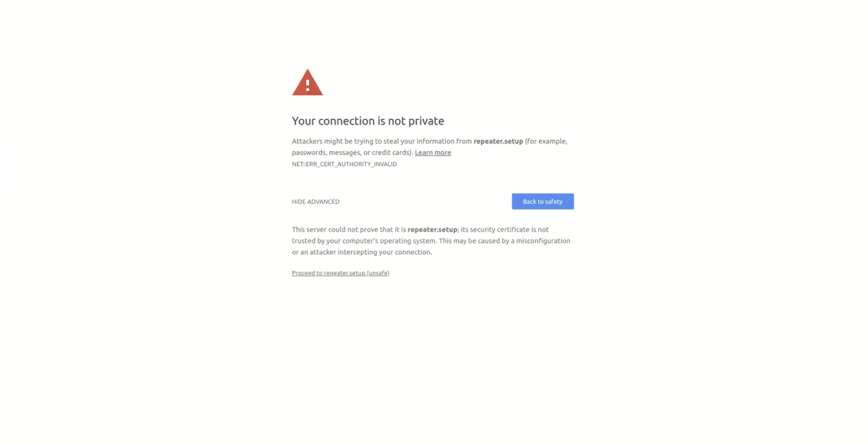
Task: Click the '(for example,' text
Action: [546, 141]
